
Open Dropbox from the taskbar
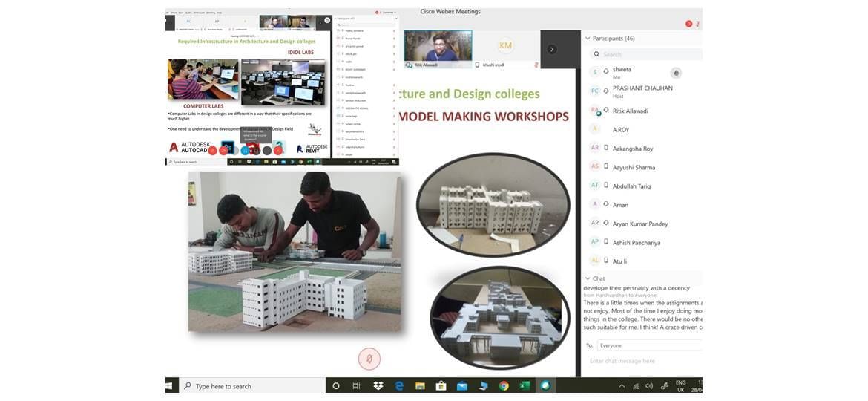[378, 386]
